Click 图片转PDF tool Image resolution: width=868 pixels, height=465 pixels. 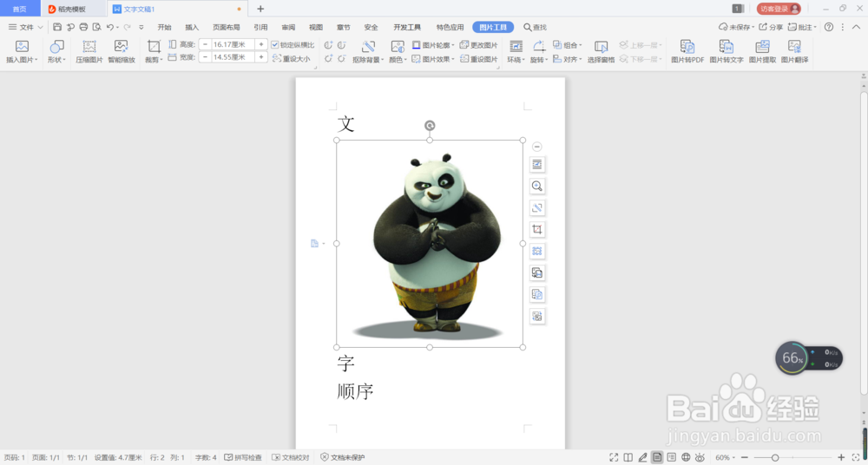[x=687, y=53]
